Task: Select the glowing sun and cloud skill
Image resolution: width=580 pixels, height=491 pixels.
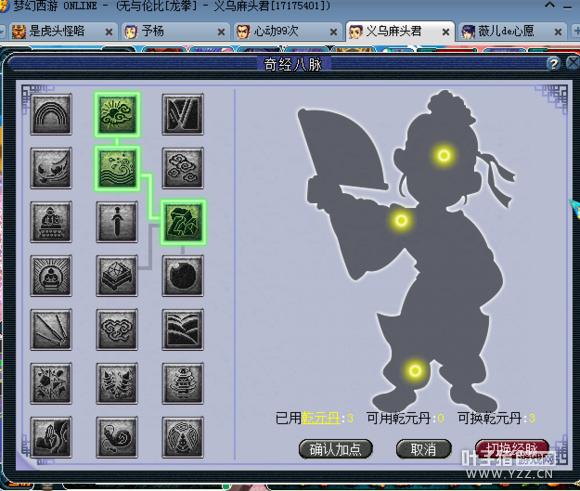Action: [117, 114]
